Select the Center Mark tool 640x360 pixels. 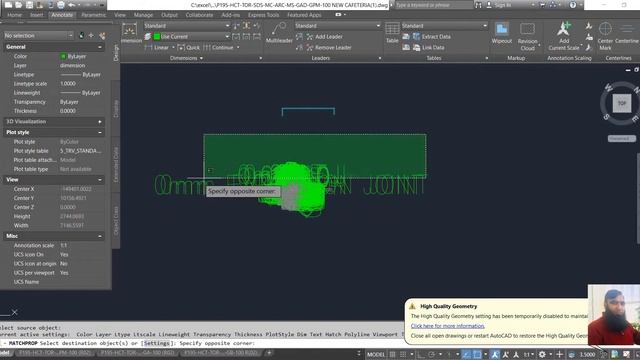pyautogui.click(x=605, y=36)
